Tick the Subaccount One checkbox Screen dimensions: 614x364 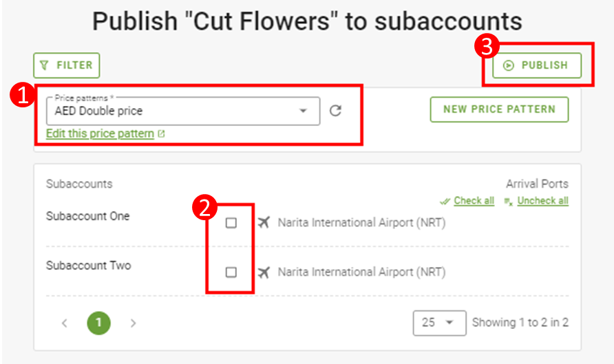(231, 223)
